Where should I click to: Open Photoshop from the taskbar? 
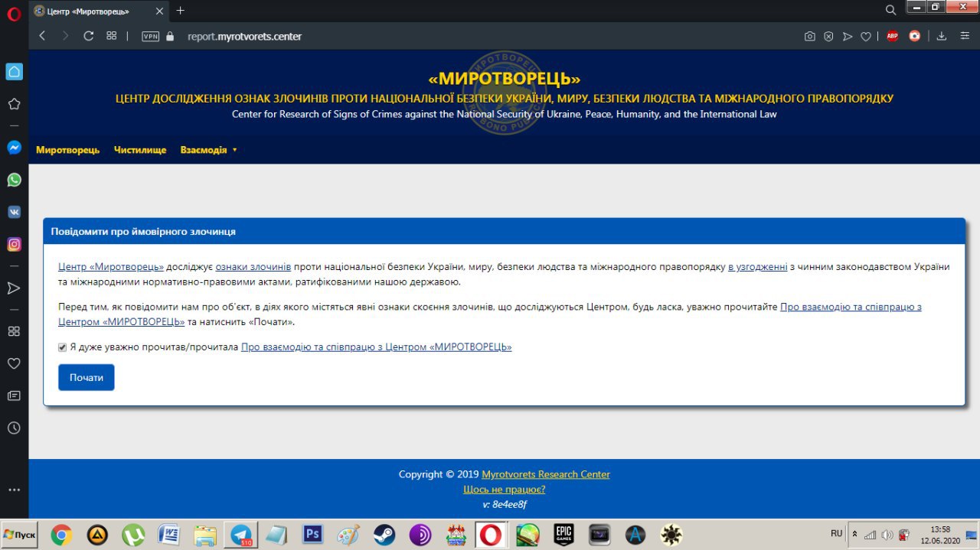(313, 534)
